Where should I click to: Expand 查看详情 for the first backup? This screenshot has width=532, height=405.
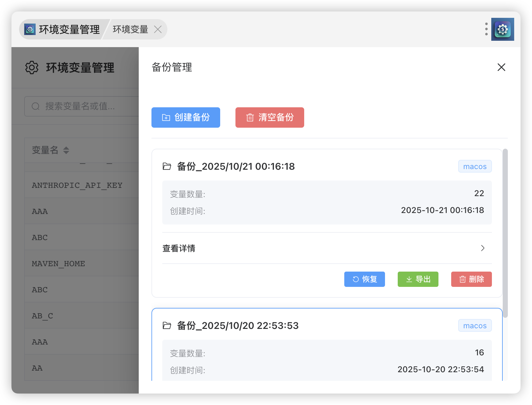(x=179, y=248)
